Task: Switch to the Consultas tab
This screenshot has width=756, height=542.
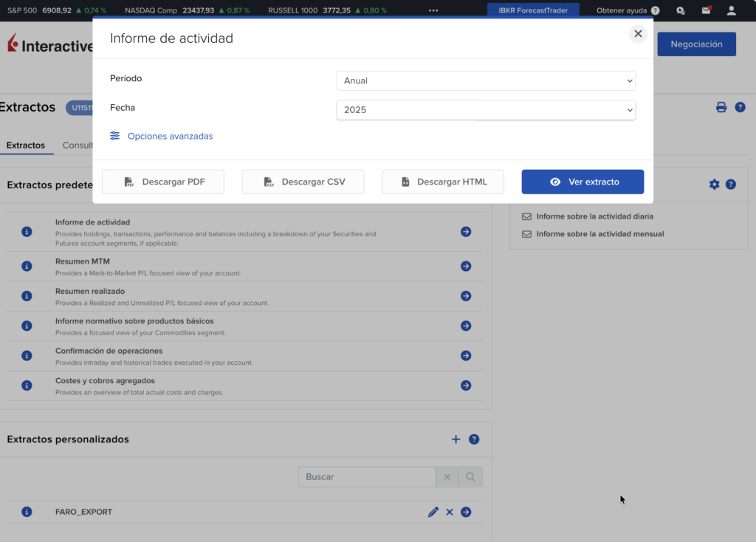Action: click(81, 145)
